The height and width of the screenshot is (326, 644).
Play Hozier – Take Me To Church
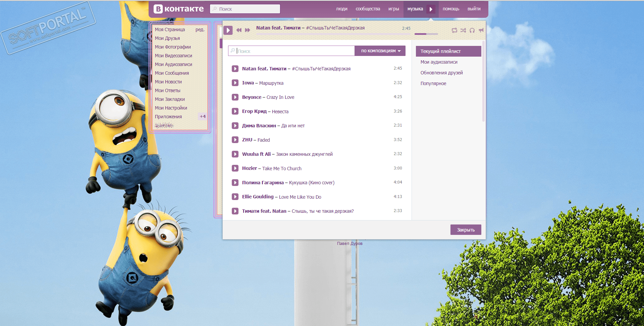click(235, 168)
